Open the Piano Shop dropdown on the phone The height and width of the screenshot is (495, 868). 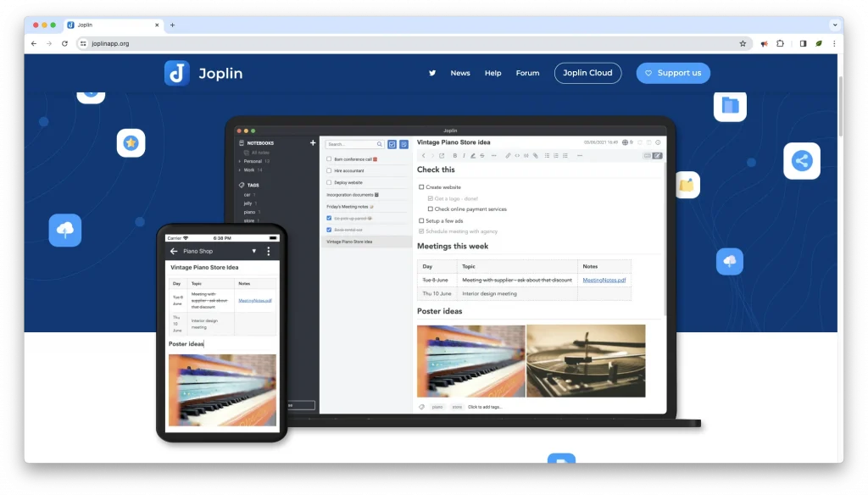point(254,252)
